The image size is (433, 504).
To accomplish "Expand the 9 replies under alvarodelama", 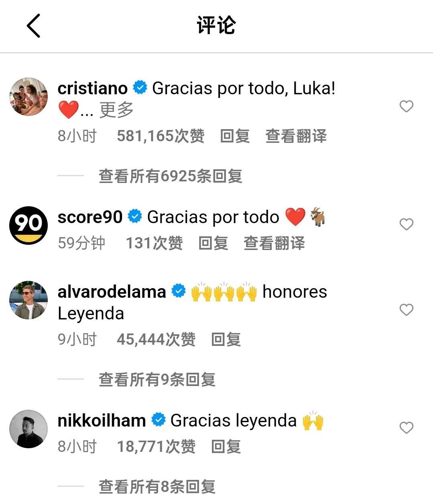I will [x=157, y=379].
